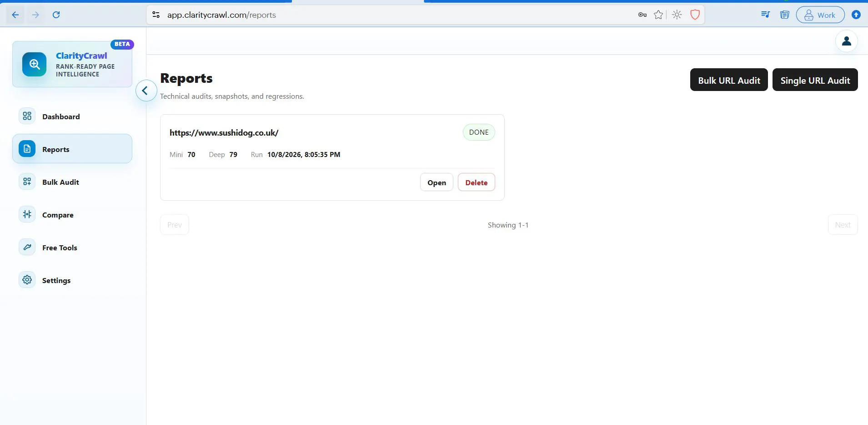Click the Bulk Audit sidebar icon
The image size is (868, 425).
(x=27, y=182)
